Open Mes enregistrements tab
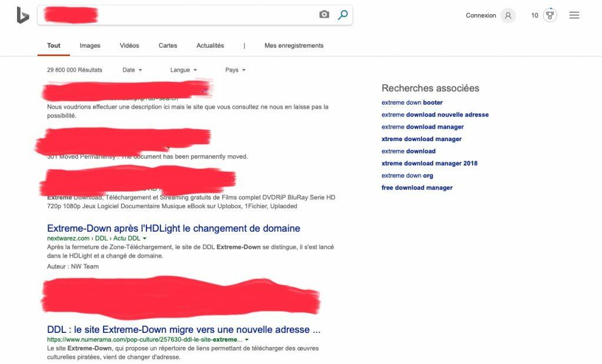Screen dimensions: 602x364 pyautogui.click(x=294, y=45)
